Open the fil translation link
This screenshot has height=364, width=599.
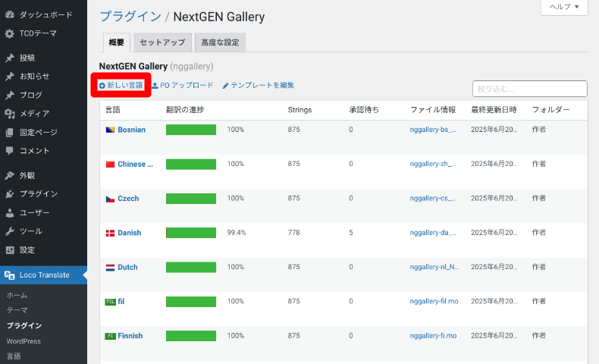tap(121, 302)
